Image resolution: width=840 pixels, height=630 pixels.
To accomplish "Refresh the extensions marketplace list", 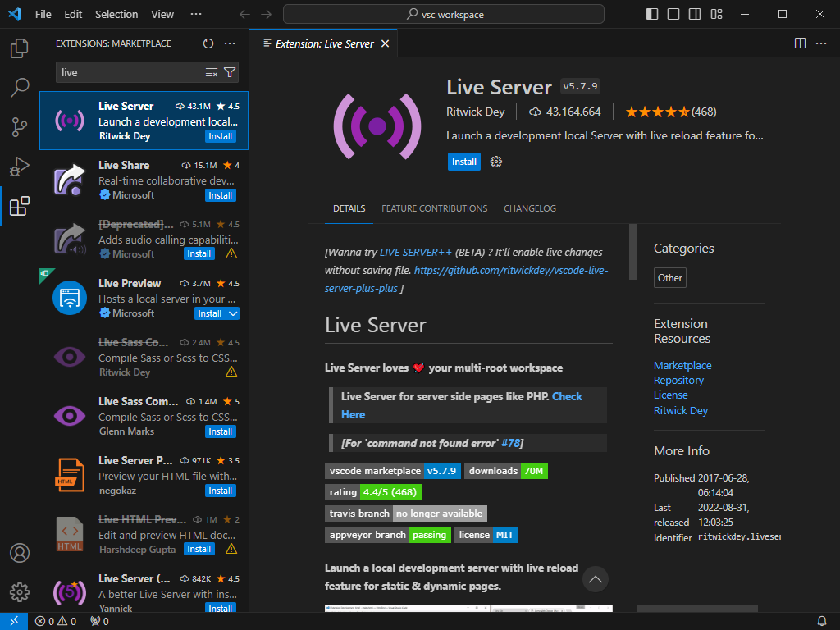I will coord(208,43).
